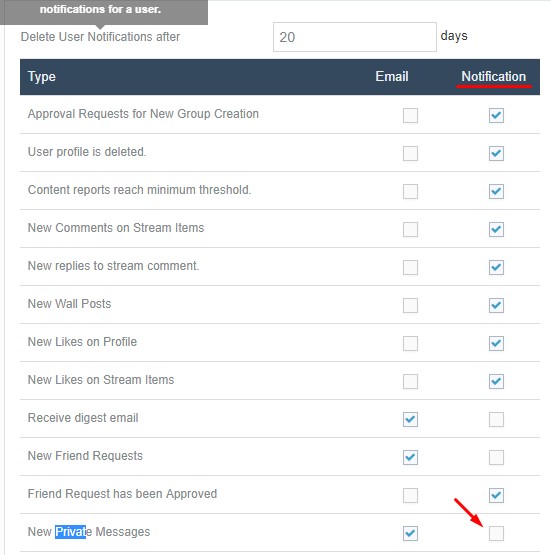Screen dimensions: 551x555
Task: Disable Notification for Friend Request has been Approved
Action: pyautogui.click(x=496, y=495)
